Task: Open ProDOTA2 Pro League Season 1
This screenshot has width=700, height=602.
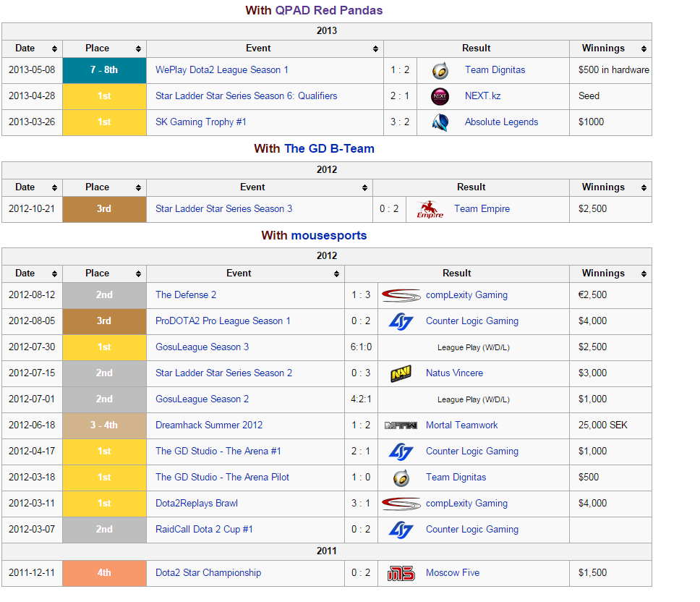Action: (x=223, y=321)
